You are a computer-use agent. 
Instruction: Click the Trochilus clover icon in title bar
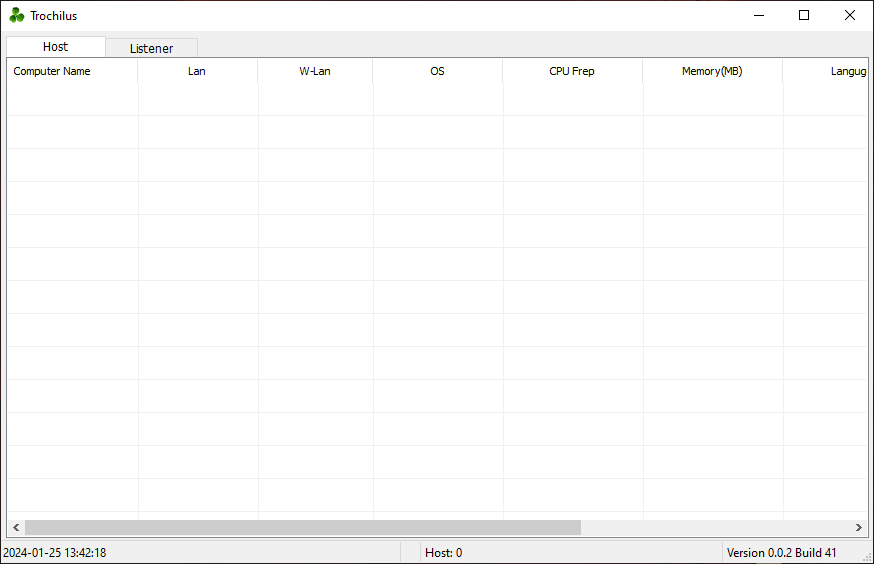[x=17, y=15]
